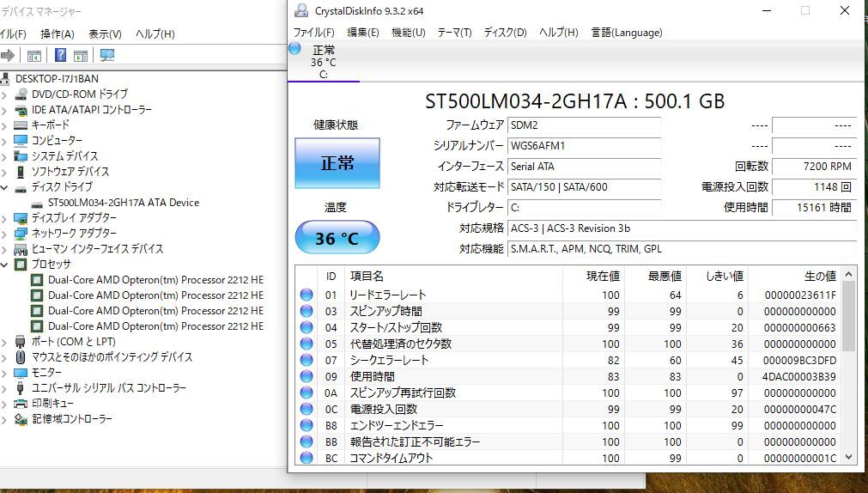Select the DESKTOP-I7J1BAN root node

click(x=57, y=79)
